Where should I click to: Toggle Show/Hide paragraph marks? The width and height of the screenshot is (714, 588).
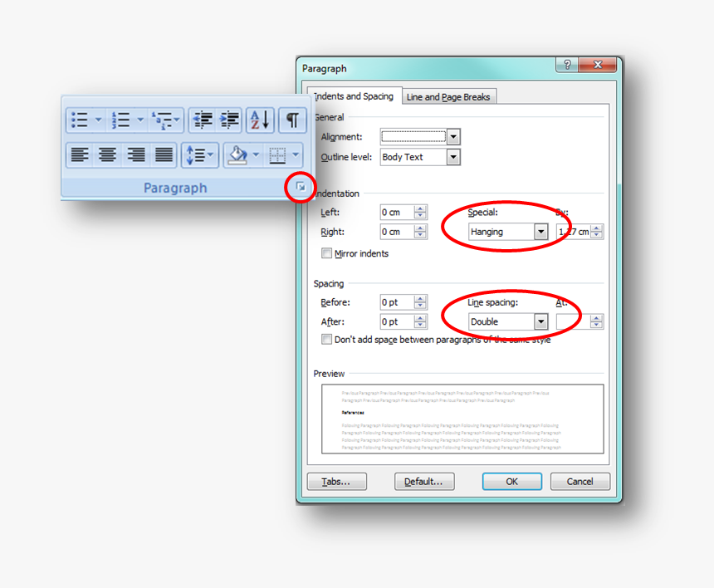point(291,120)
